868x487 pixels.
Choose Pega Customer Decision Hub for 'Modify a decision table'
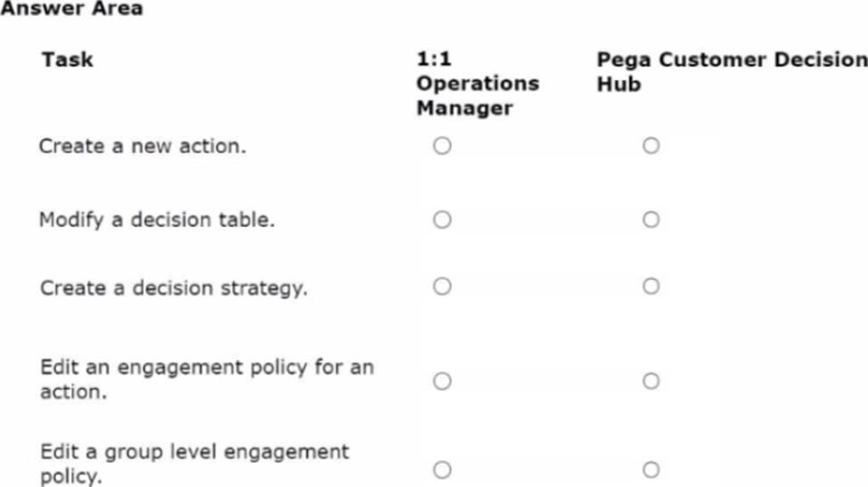click(651, 219)
